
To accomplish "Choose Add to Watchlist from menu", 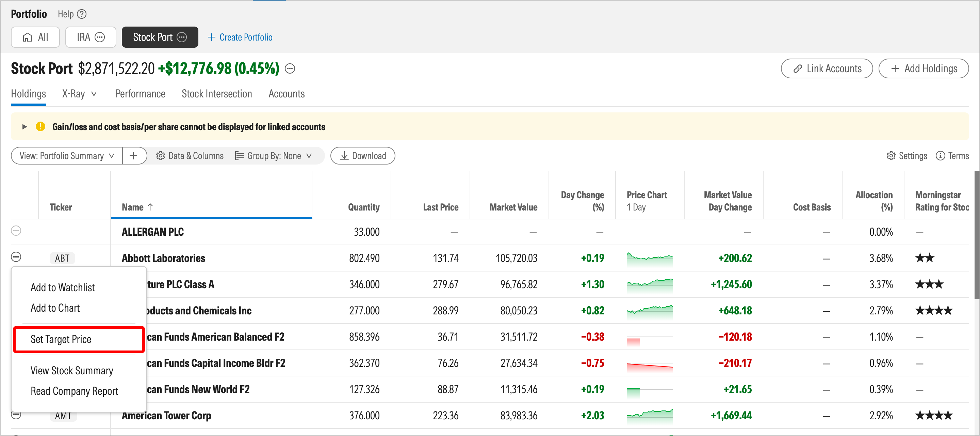I will 63,287.
